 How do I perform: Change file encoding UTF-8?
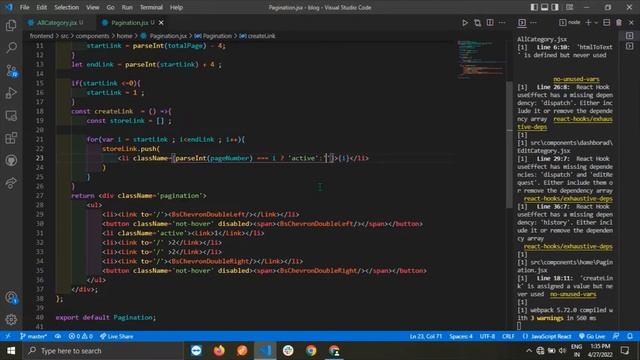(487, 336)
